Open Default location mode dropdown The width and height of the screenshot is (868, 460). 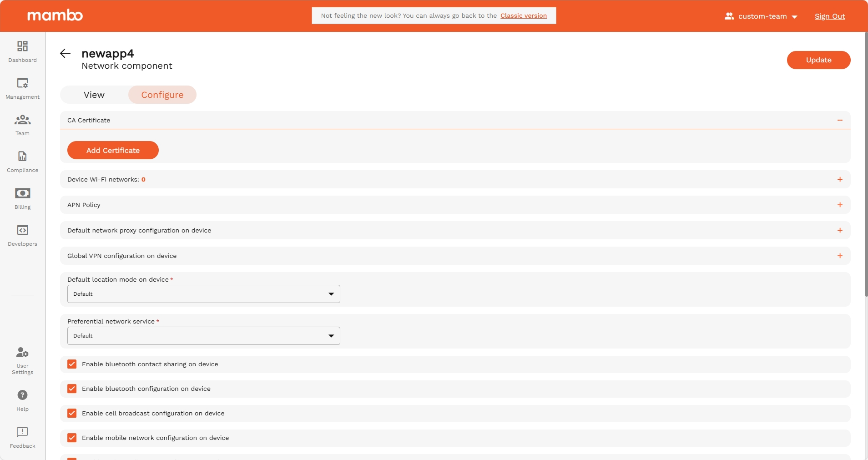pyautogui.click(x=203, y=294)
